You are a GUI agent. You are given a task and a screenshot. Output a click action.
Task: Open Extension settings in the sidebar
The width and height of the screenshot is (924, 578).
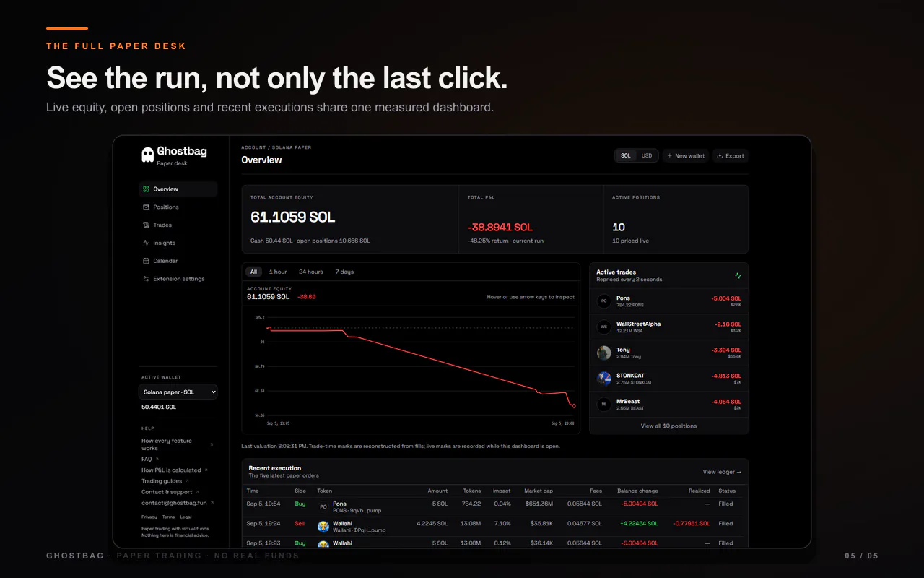pyautogui.click(x=178, y=279)
